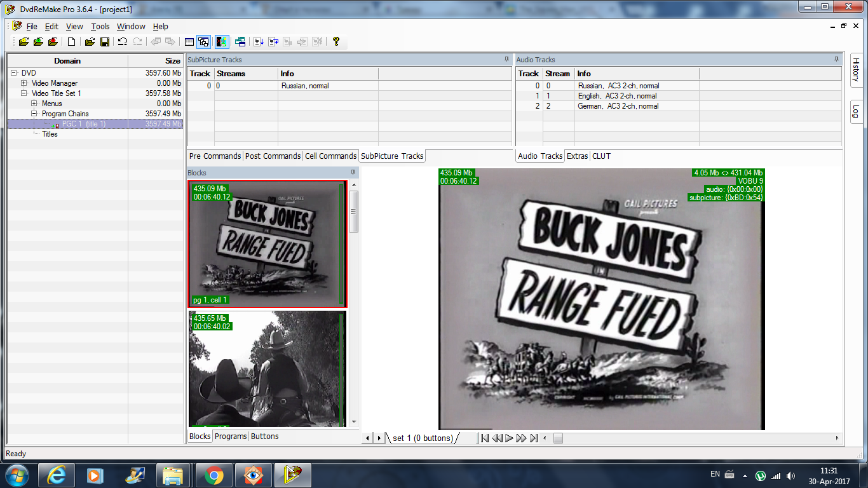Click the Blocks panel vertical scrollbar thumb

(x=354, y=212)
